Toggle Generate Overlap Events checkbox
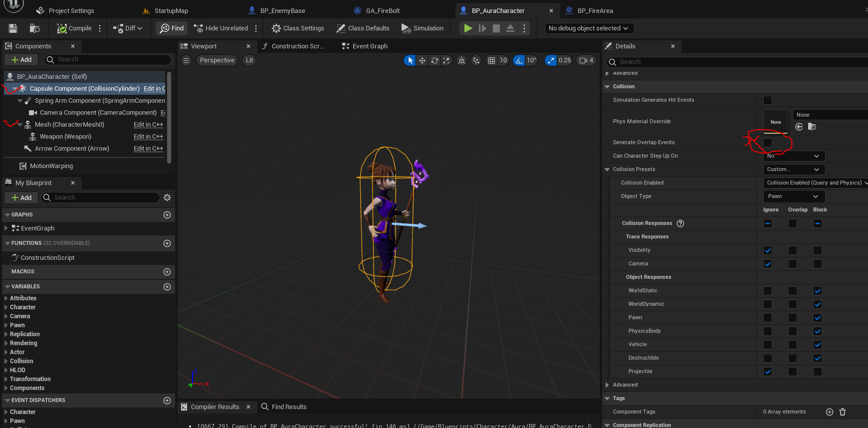The width and height of the screenshot is (868, 428). pyautogui.click(x=768, y=143)
